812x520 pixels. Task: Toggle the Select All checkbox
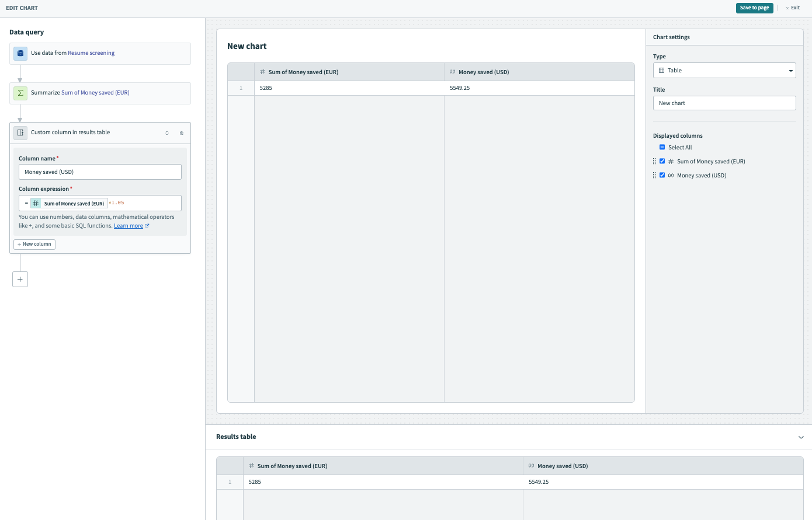click(662, 148)
